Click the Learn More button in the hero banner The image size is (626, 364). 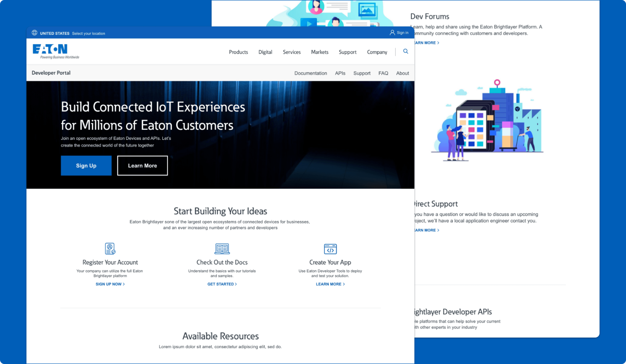pos(142,165)
